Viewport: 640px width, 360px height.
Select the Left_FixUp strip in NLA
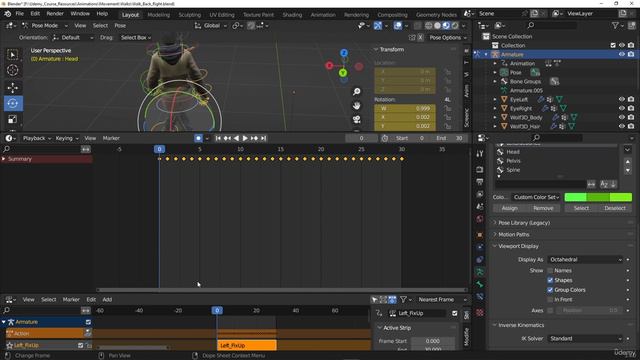click(x=247, y=345)
